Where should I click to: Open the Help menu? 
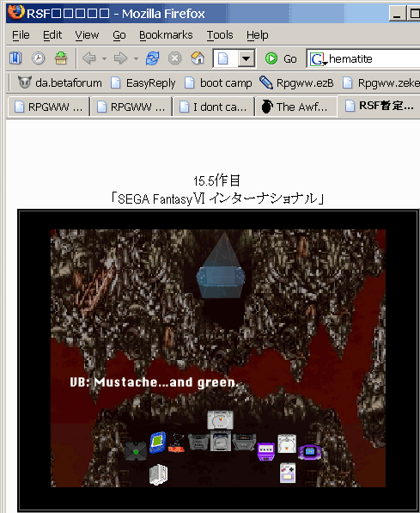(258, 34)
